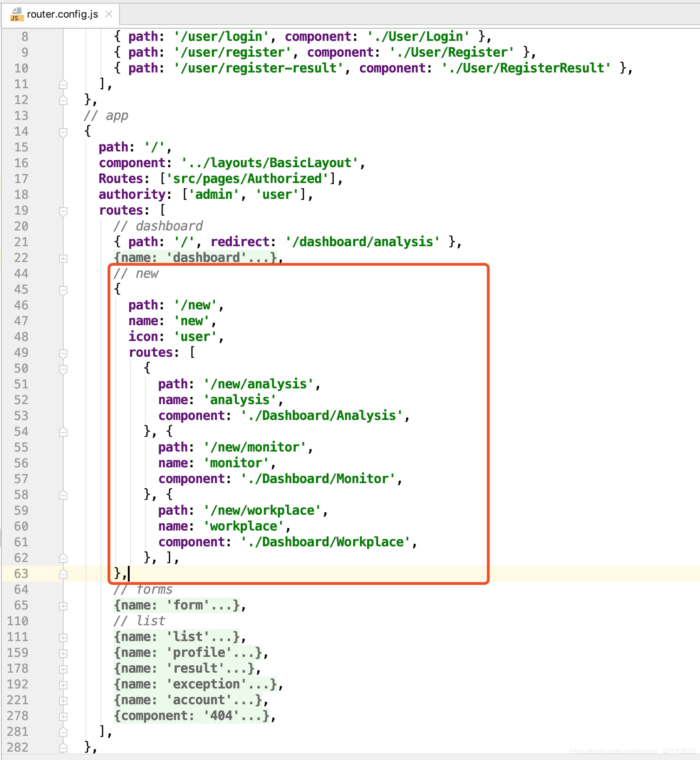Click the folded {name: 'form'...} placeholder text
The height and width of the screenshot is (760, 700).
[x=177, y=605]
